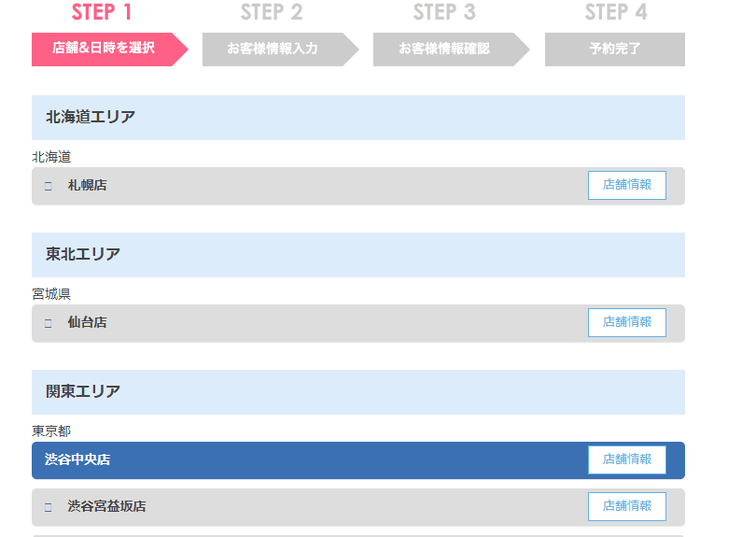Open 店舗情報 for 札幌店

point(626,185)
